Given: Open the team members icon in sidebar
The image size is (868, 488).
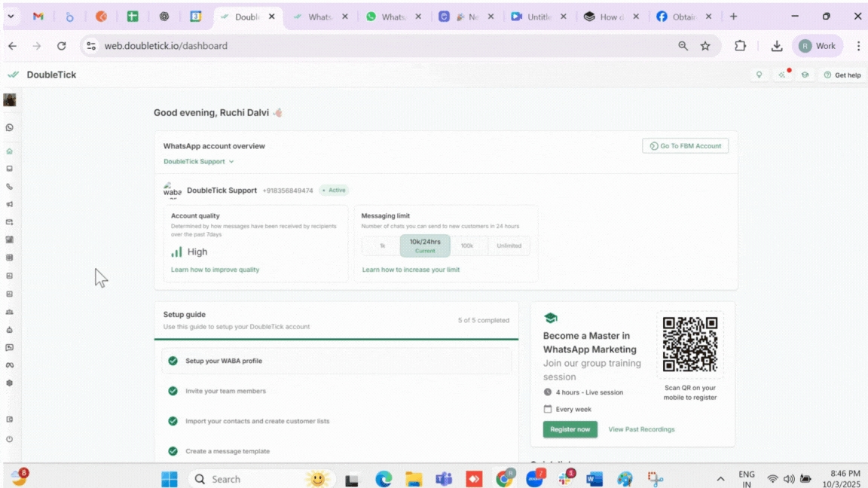Looking at the screenshot, I should tap(9, 312).
